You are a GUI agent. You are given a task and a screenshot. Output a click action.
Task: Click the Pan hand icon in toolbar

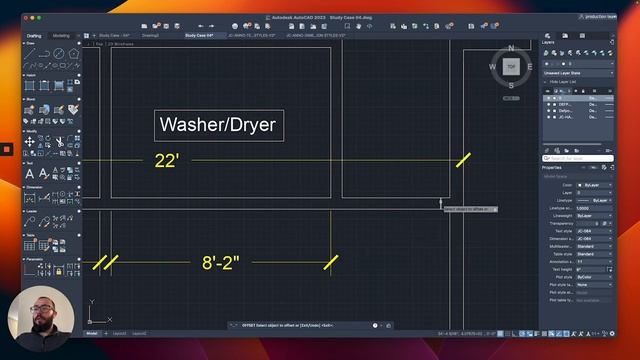[358, 26]
